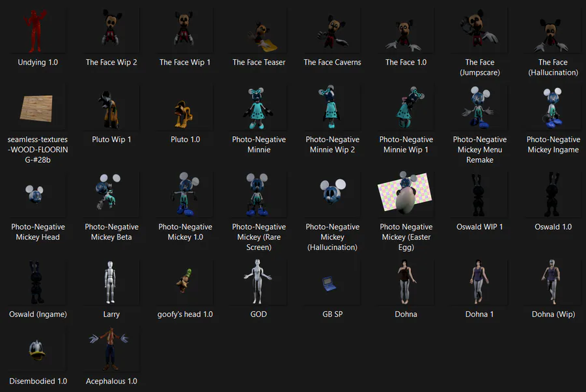Viewport: 586px width, 392px height.
Task: Open Photo-Negative Mickey Menu Remake
Action: [x=479, y=108]
